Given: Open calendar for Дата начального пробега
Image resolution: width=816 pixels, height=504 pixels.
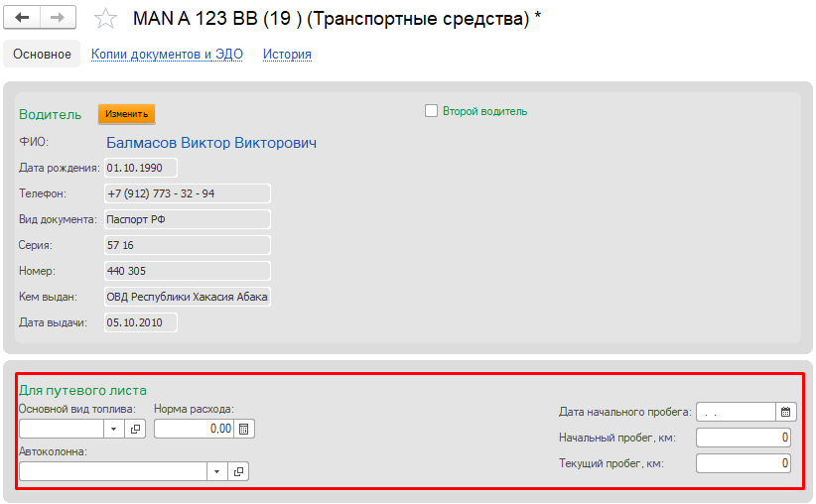Looking at the screenshot, I should [x=786, y=412].
